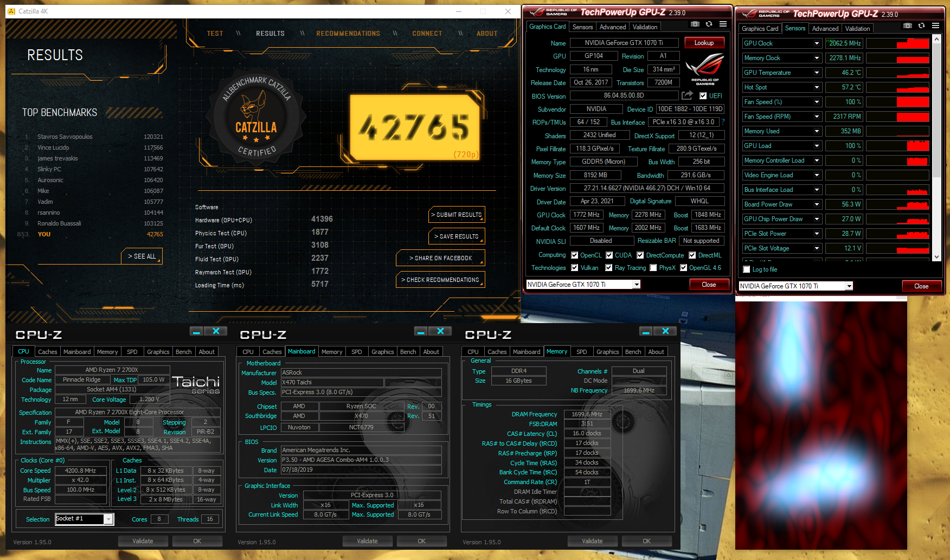The image size is (950, 560).
Task: Minimize the Mainboard CPU-Z window
Action: point(421,331)
